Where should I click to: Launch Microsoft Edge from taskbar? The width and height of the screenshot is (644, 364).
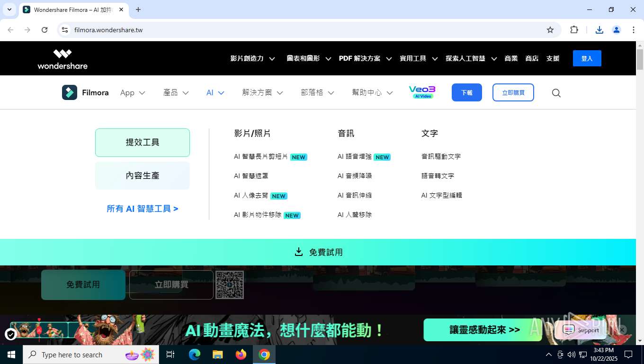click(194, 355)
